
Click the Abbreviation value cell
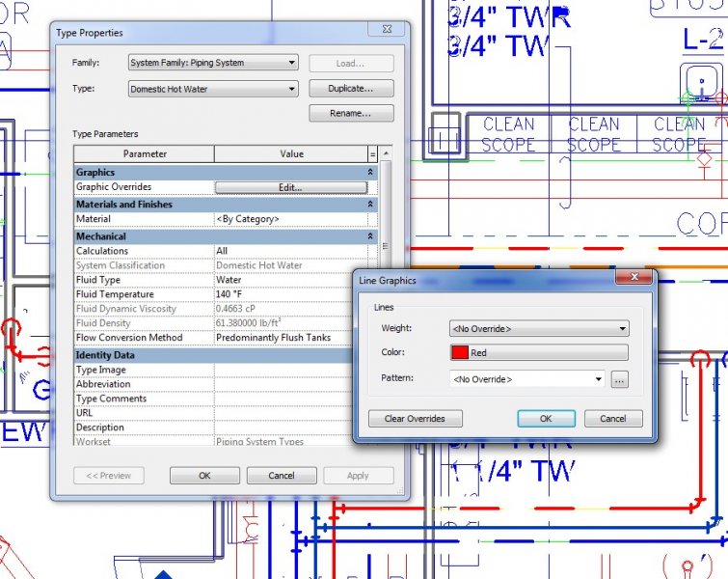[284, 384]
